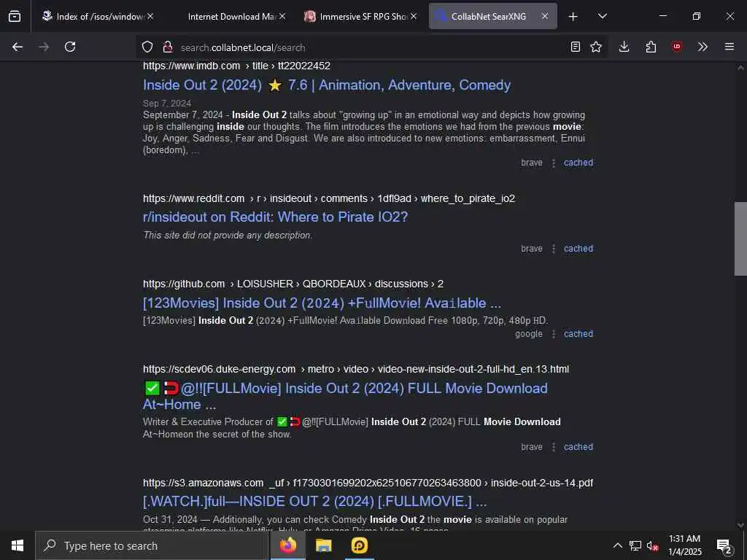Open cached copy of duke-energy result
747x560 pixels.
pyautogui.click(x=578, y=447)
